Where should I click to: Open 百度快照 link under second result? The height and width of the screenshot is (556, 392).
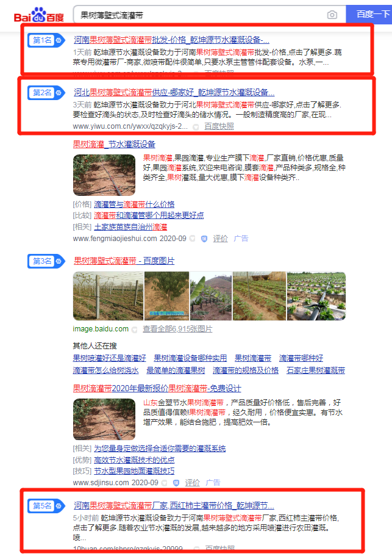click(x=219, y=126)
